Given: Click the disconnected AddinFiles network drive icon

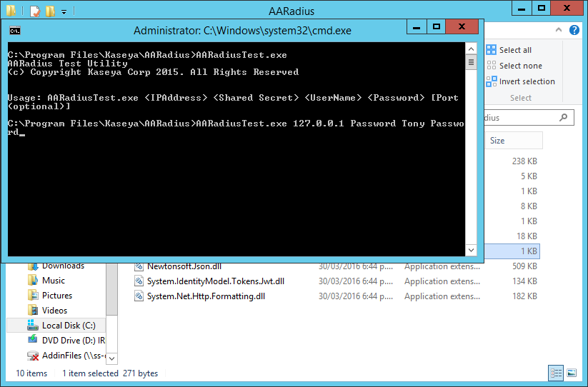Looking at the screenshot, I should [x=33, y=356].
